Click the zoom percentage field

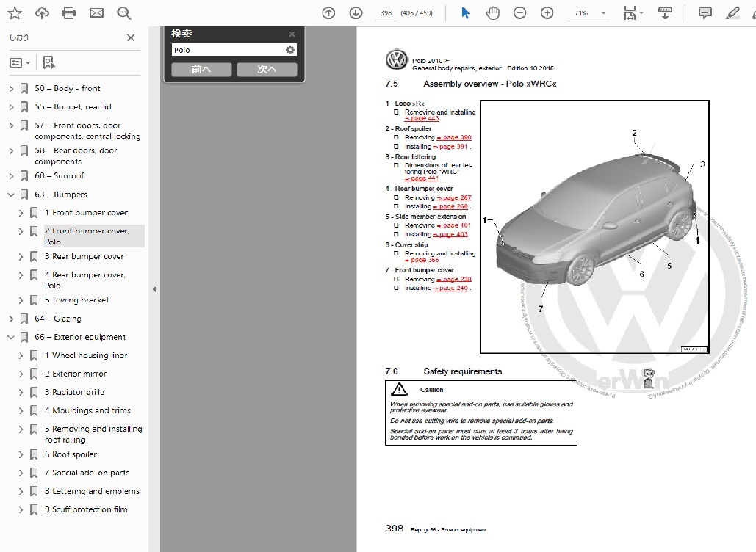582,13
